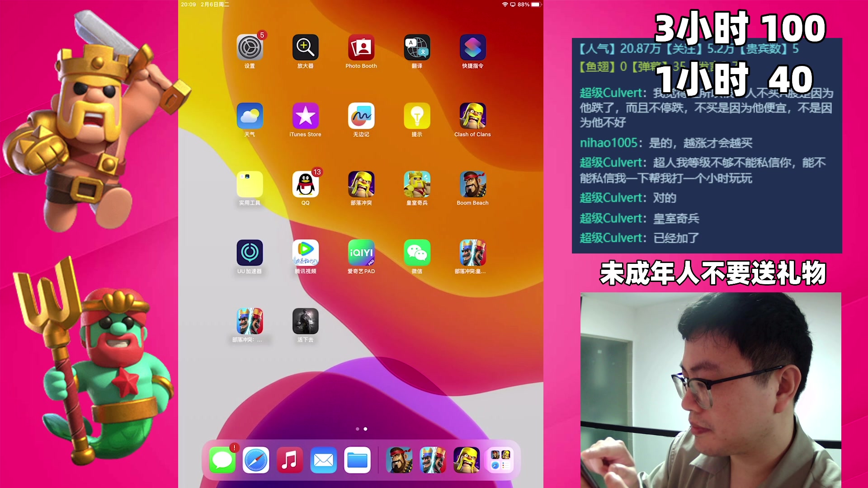Open Safari in the dock
This screenshot has height=488, width=868.
click(256, 460)
